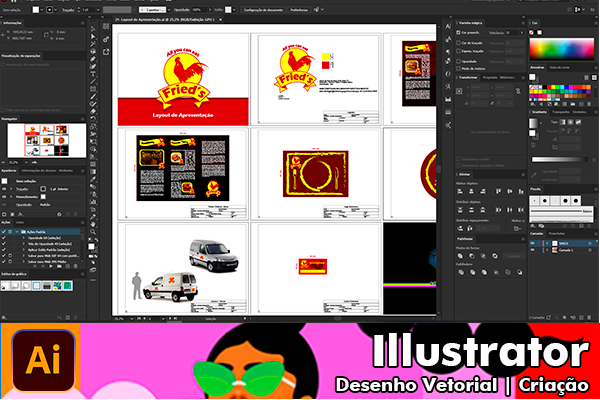Image resolution: width=600 pixels, height=400 pixels.
Task: Enable 'Espess. traçado' checkbox
Action: (x=458, y=51)
